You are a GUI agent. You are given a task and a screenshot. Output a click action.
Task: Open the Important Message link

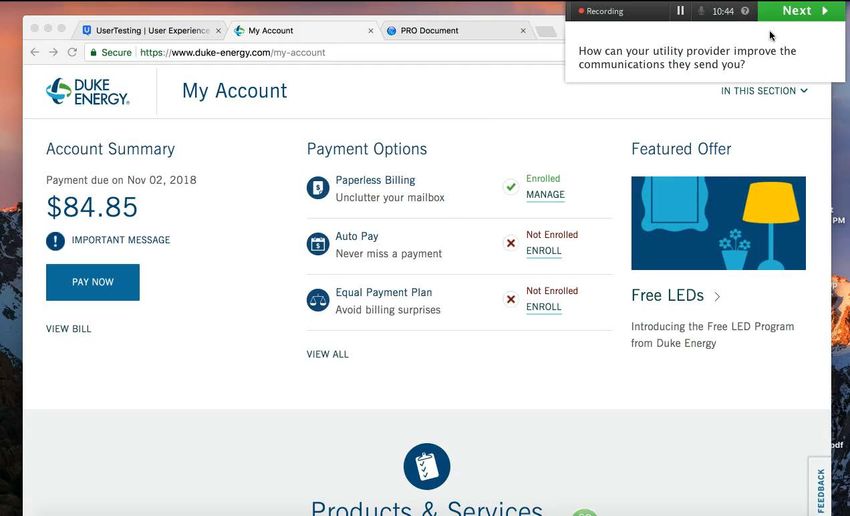(x=121, y=240)
